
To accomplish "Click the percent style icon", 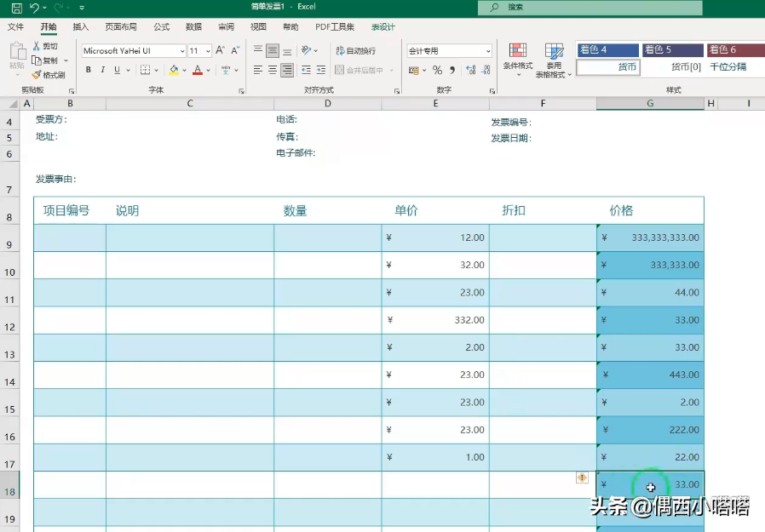I will pos(437,71).
